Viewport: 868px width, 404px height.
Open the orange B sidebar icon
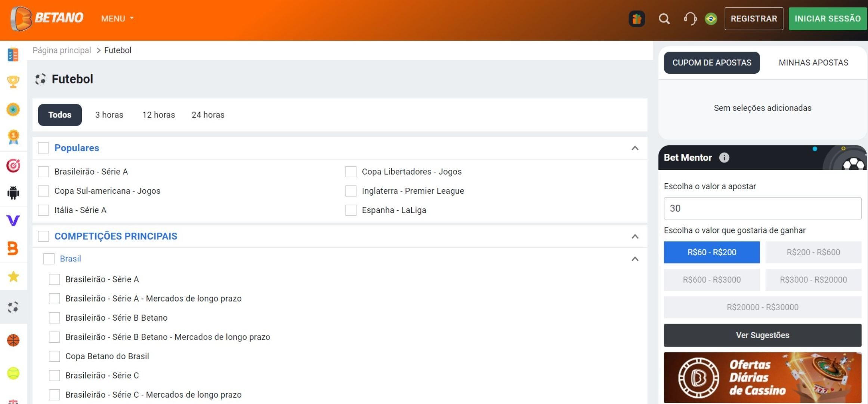(x=13, y=248)
